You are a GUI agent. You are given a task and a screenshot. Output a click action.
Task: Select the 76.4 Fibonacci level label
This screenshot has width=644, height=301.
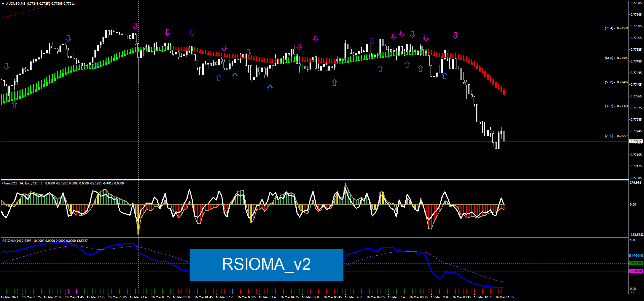[x=616, y=28]
